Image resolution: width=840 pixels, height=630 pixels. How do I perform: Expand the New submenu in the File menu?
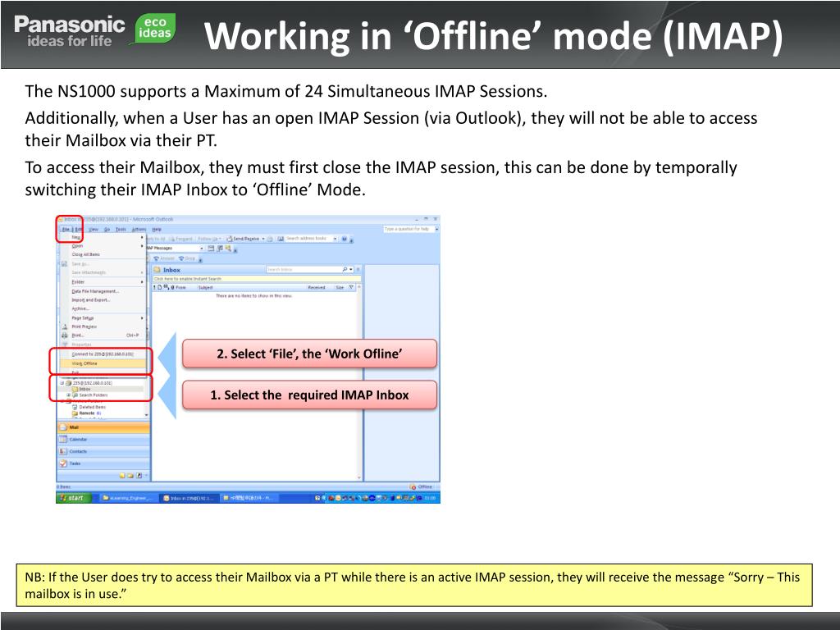(102, 237)
